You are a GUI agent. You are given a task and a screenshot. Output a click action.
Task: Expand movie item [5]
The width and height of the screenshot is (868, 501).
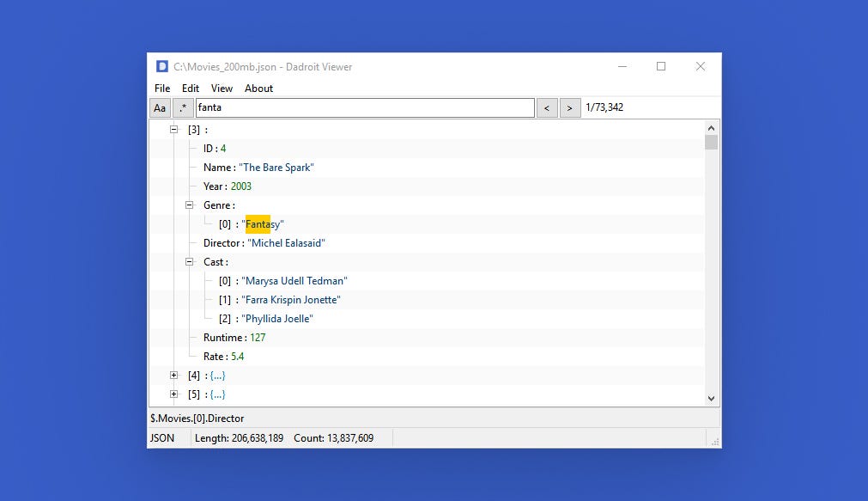(x=173, y=394)
